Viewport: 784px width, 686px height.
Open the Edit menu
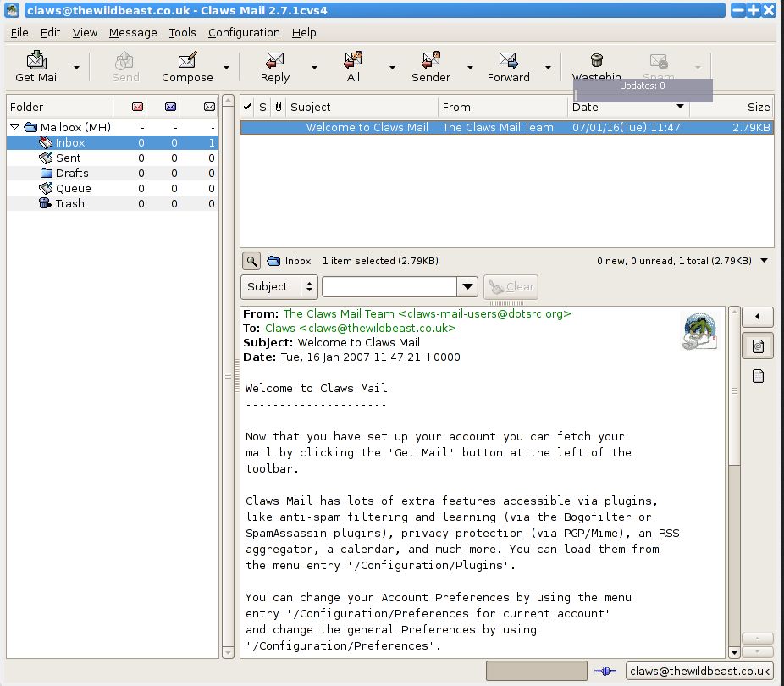pos(50,32)
